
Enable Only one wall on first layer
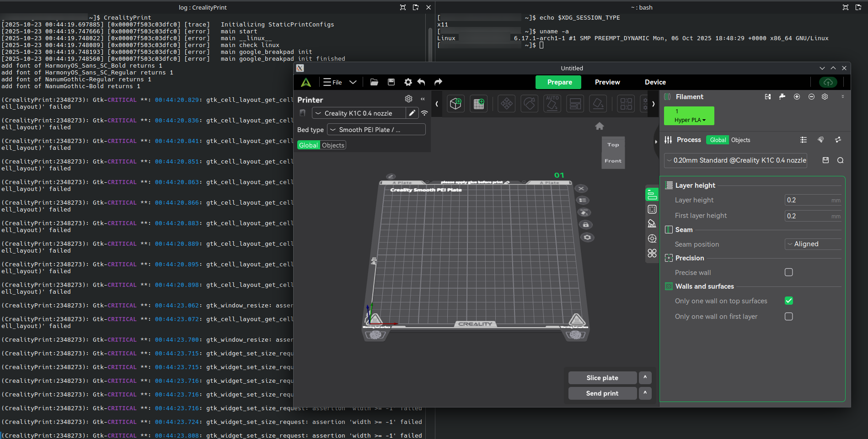pyautogui.click(x=788, y=317)
